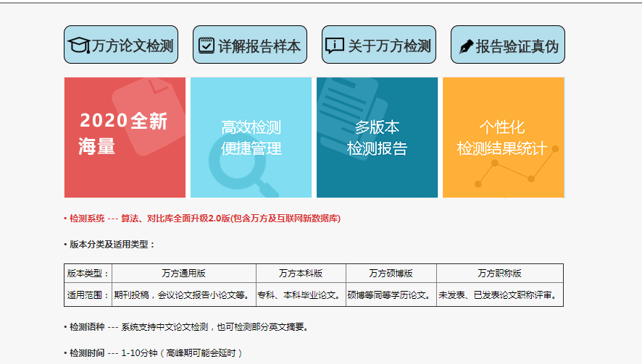
Task: Click the 未发表、已发表论文职称评审 cell
Action: (x=500, y=295)
